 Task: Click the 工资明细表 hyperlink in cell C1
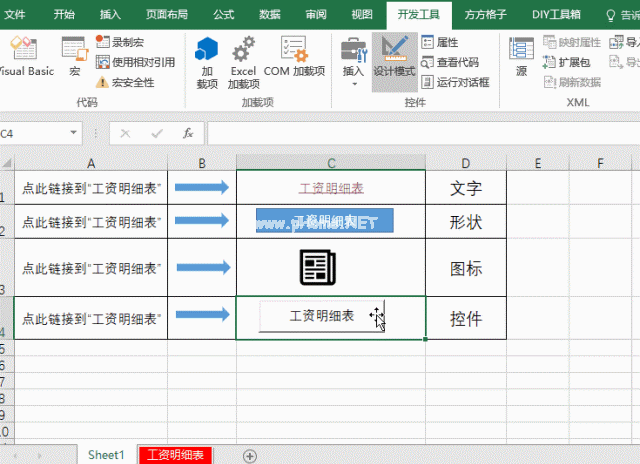coord(331,187)
